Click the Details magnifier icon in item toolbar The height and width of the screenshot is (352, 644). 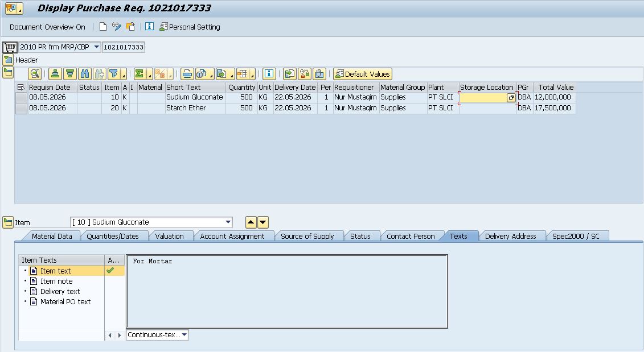tap(35, 74)
